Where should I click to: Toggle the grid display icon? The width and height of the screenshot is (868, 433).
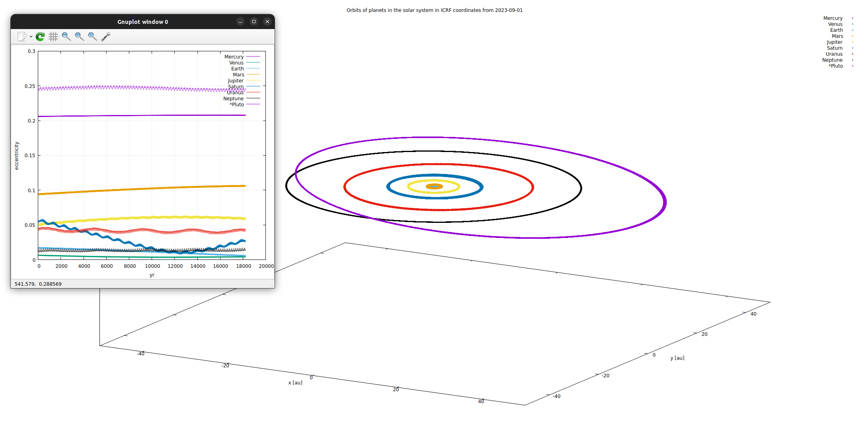click(53, 37)
